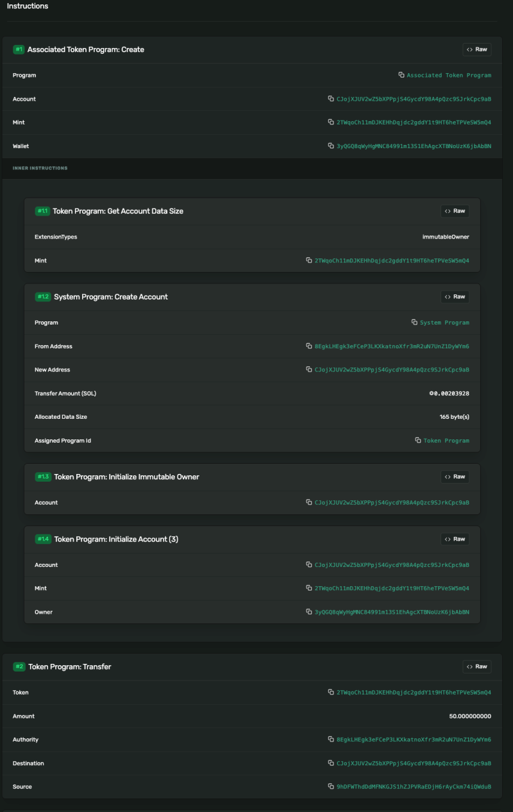Image resolution: width=513 pixels, height=812 pixels.
Task: Open the Destination address link in Transfer
Action: point(414,763)
